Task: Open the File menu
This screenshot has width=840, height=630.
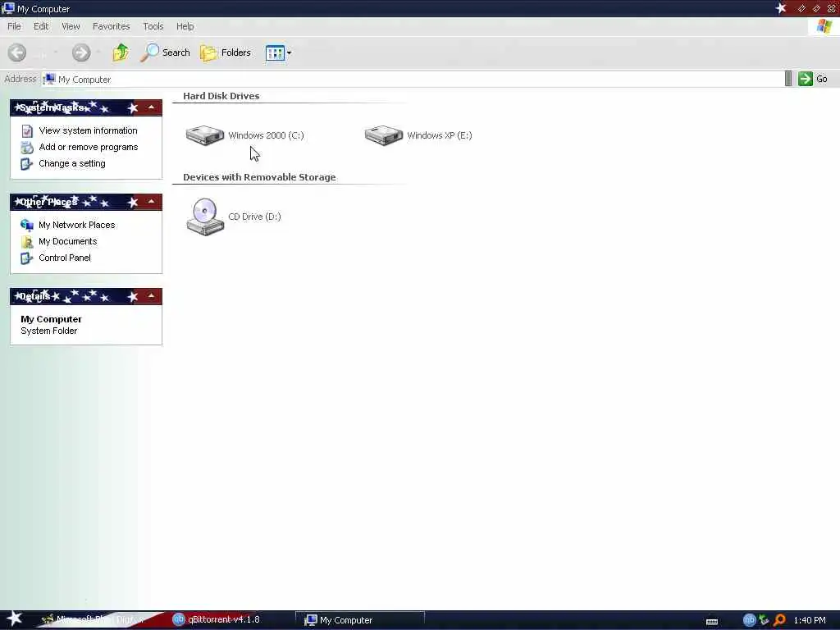Action: tap(14, 26)
